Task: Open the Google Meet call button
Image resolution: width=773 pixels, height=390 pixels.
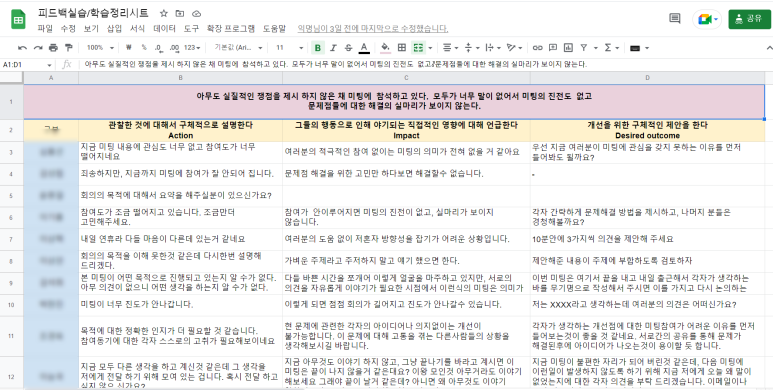Action: [x=707, y=19]
